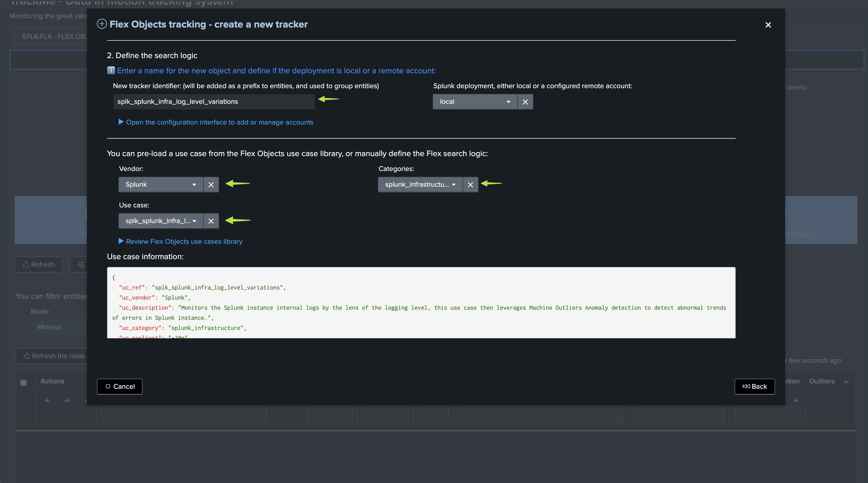The height and width of the screenshot is (483, 868).
Task: Clear the Splunk vendor selection X
Action: [x=211, y=185]
